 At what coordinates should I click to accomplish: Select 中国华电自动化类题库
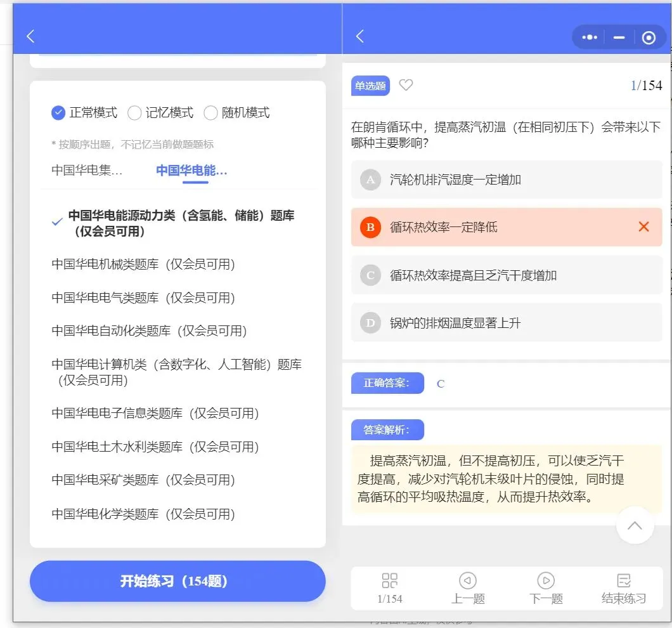coord(149,330)
